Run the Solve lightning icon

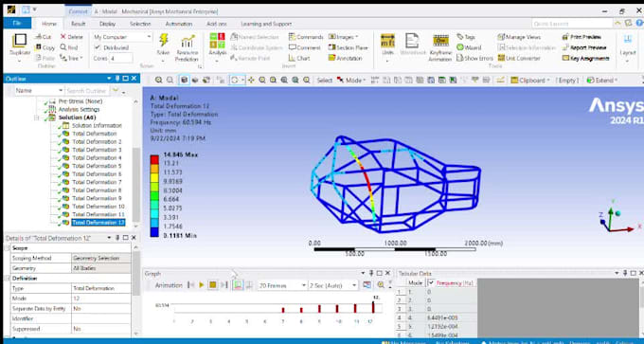point(164,41)
